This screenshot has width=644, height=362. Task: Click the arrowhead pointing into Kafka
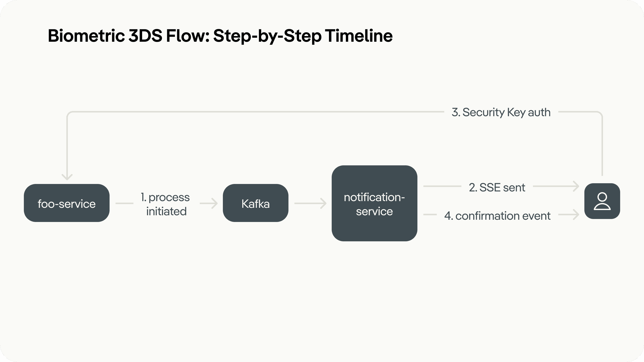(x=214, y=203)
